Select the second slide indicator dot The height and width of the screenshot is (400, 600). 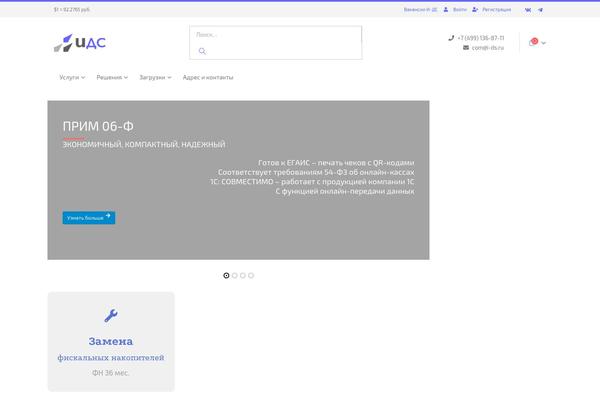click(235, 275)
